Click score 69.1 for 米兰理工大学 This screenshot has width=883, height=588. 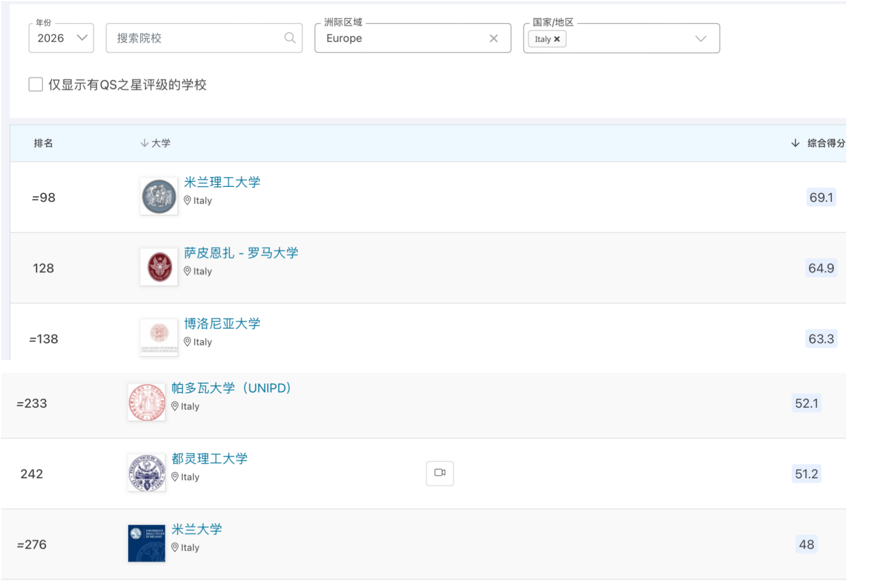point(821,197)
